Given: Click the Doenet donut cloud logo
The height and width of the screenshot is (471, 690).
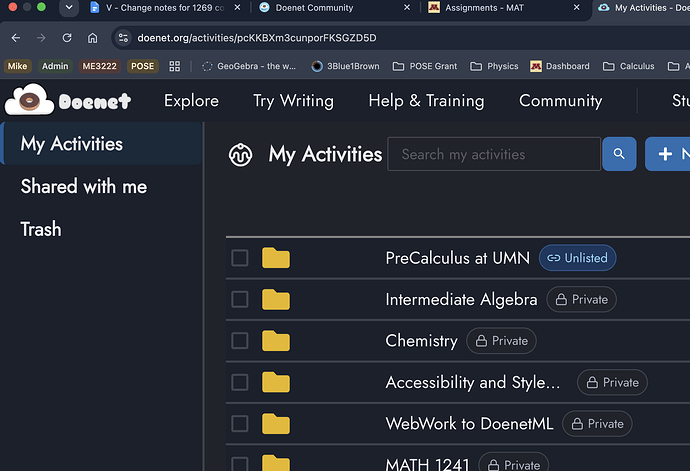Looking at the screenshot, I should click(x=29, y=100).
